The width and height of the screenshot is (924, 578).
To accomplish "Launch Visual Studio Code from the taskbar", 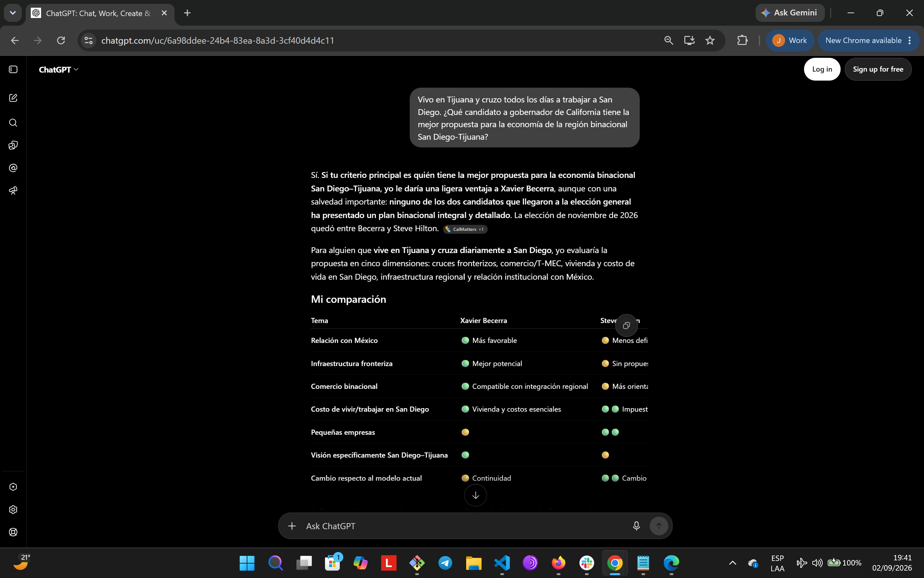I will click(x=502, y=563).
